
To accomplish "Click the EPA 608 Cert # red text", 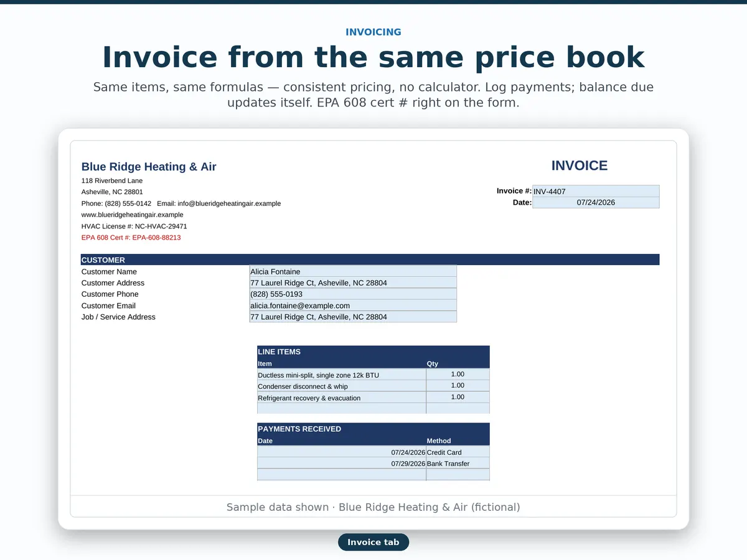I will coord(131,238).
